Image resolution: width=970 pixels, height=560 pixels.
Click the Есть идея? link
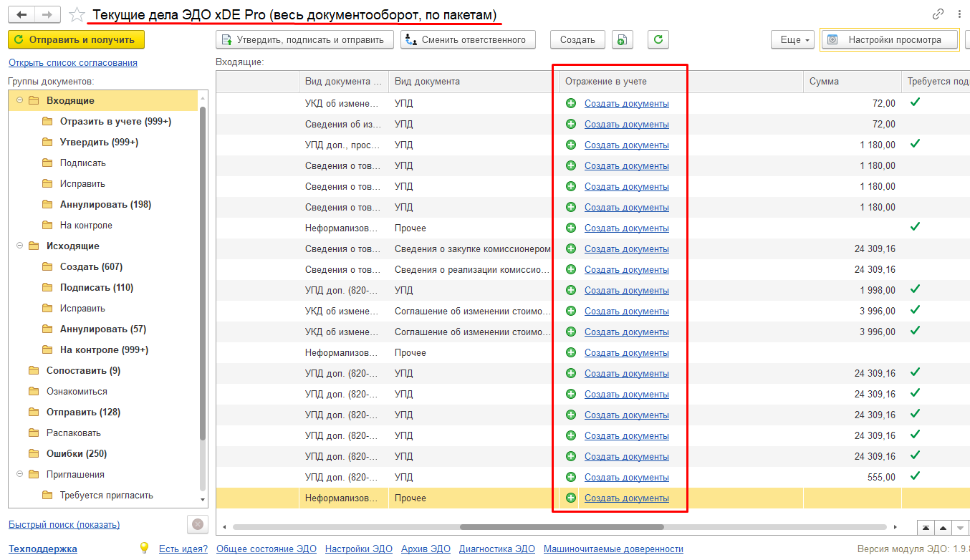pyautogui.click(x=183, y=549)
